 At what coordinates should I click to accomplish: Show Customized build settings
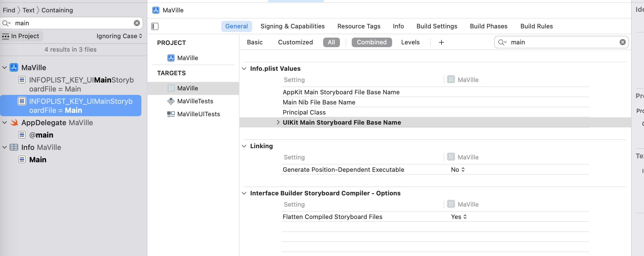coord(295,42)
